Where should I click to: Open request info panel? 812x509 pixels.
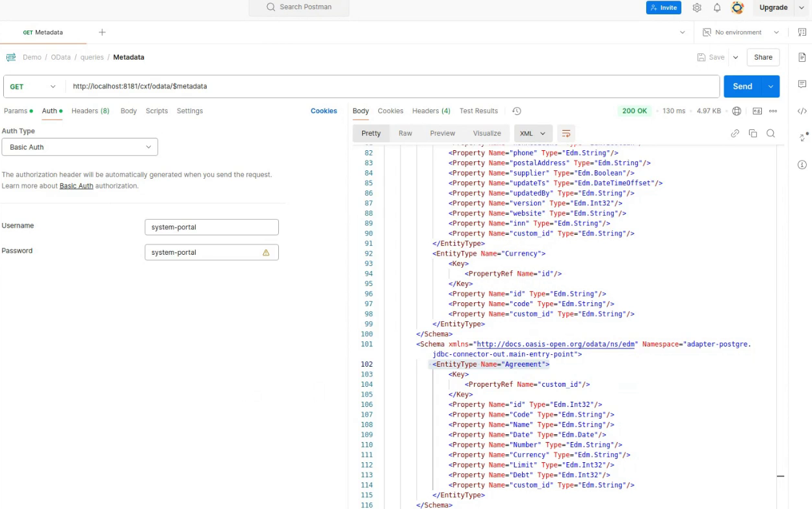(802, 164)
